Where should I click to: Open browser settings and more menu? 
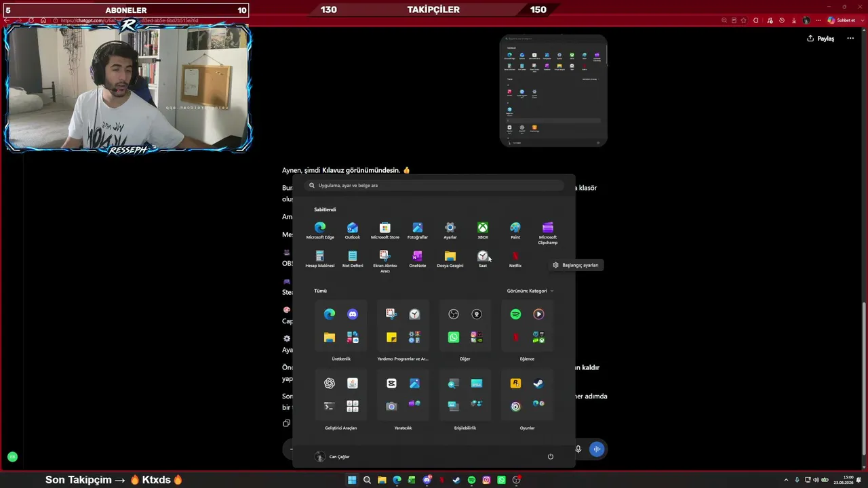819,20
